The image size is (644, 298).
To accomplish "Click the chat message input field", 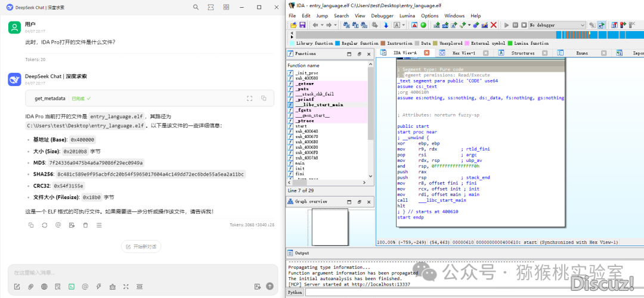I will point(143,272).
